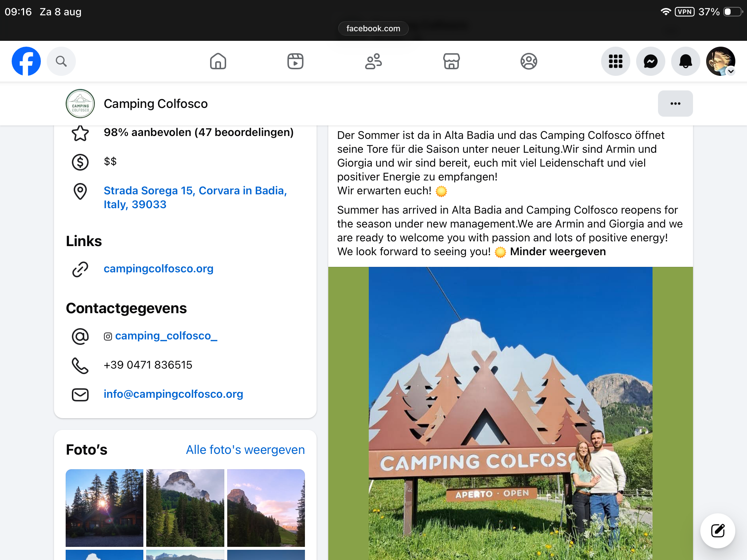Tap the search magnifier icon

pos(61,61)
